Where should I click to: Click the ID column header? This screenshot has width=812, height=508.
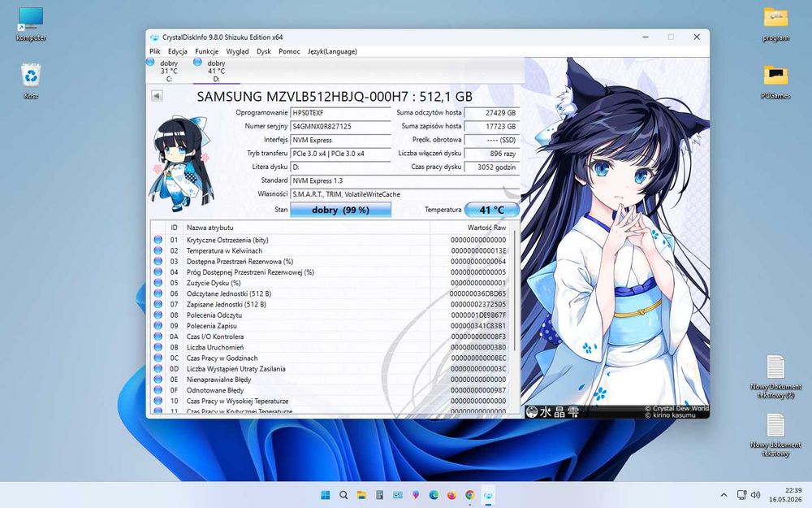(174, 227)
